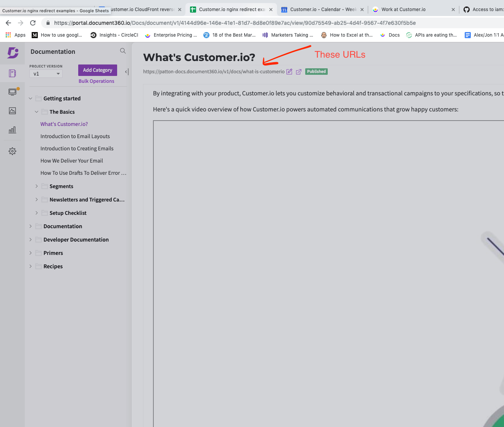
Task: Expand the Primers category
Action: point(31,253)
